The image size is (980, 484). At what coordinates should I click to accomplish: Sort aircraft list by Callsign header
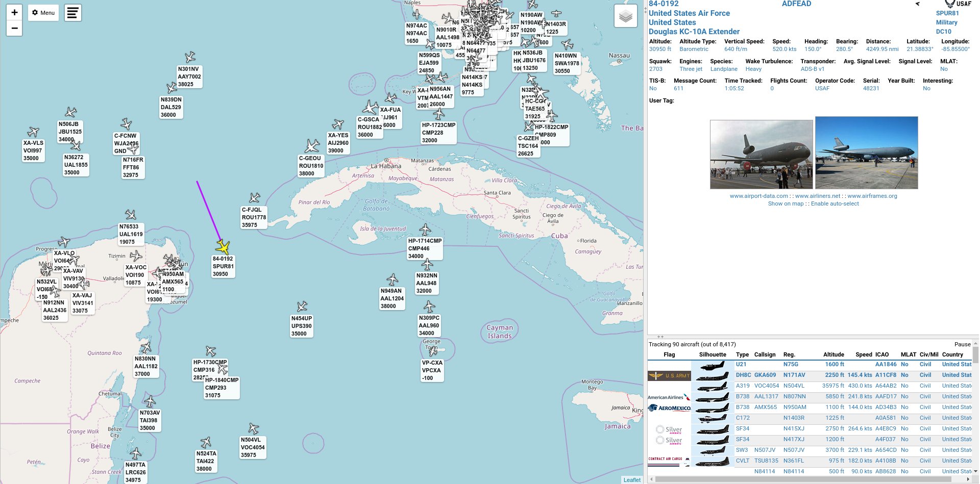tap(765, 354)
